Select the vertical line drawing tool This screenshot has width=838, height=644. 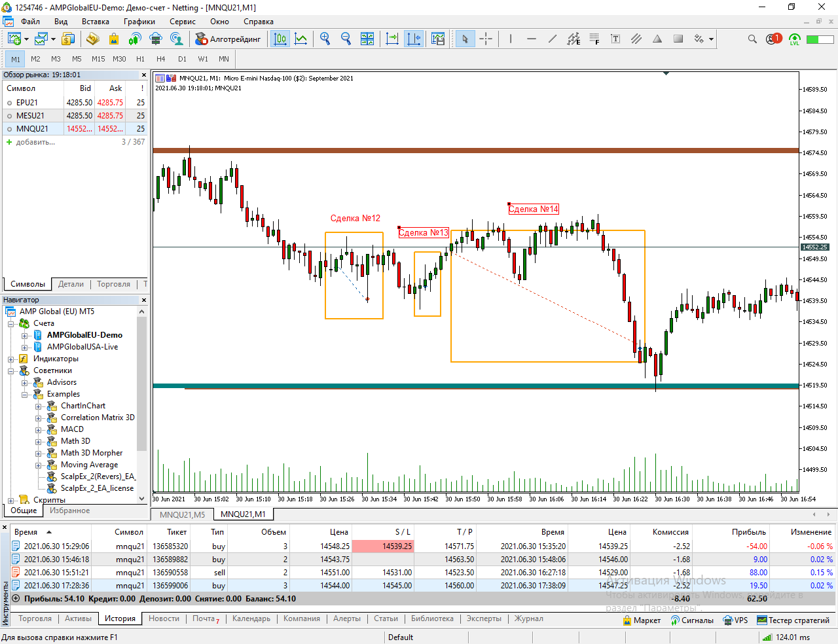click(511, 39)
